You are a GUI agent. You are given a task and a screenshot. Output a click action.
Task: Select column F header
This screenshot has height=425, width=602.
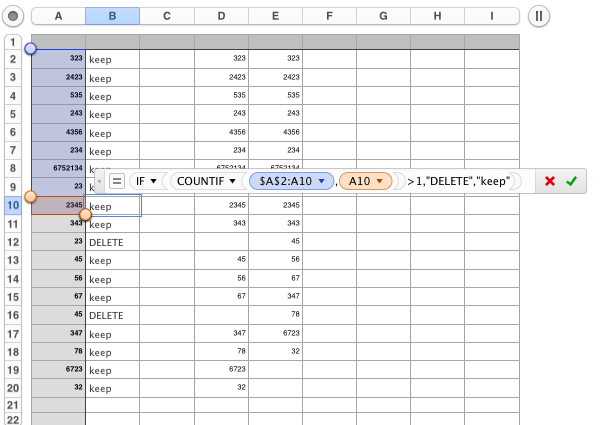click(x=329, y=16)
